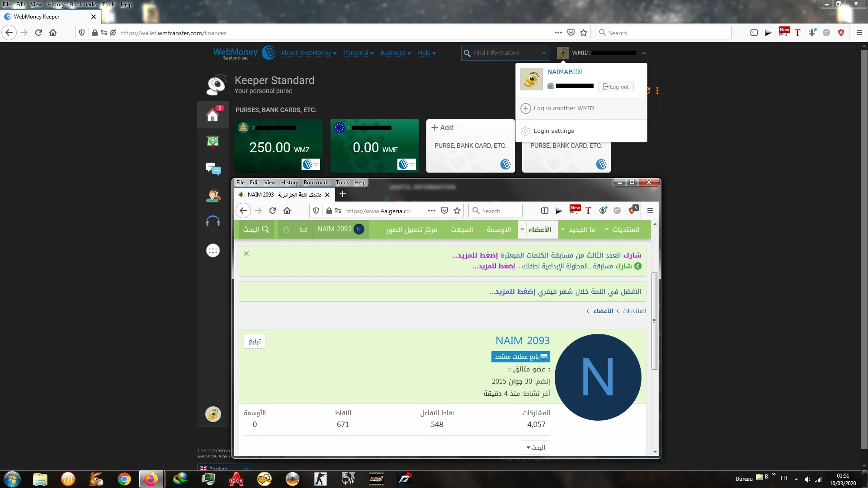Screen dimensions: 868x488
Task: Open the Bookmarks menu in Firefox
Action: [x=83, y=5]
